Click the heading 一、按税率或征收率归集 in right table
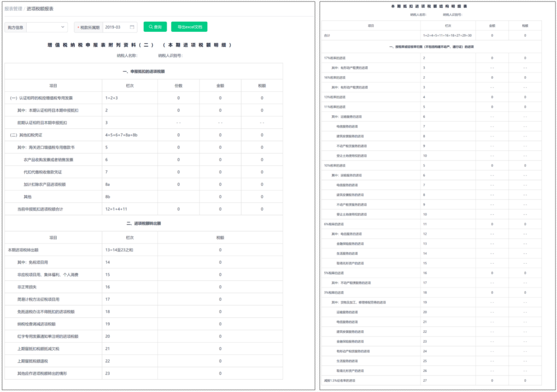557x392 pixels. click(431, 47)
